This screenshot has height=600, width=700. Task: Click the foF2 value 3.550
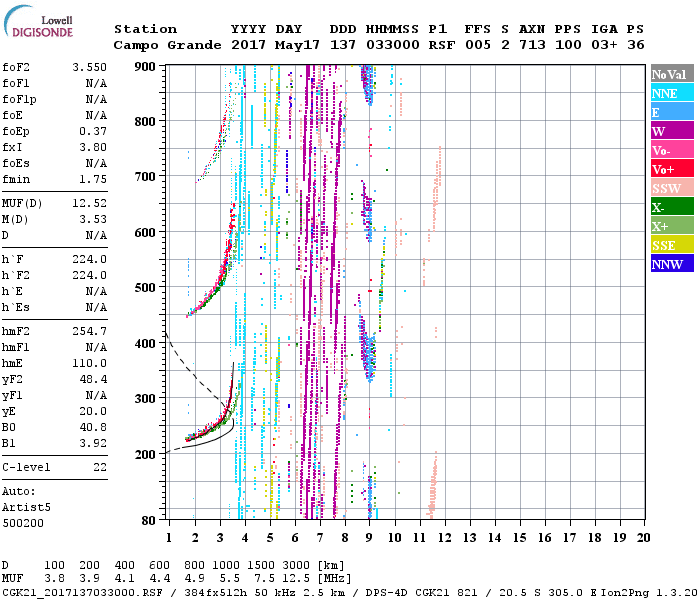point(89,67)
